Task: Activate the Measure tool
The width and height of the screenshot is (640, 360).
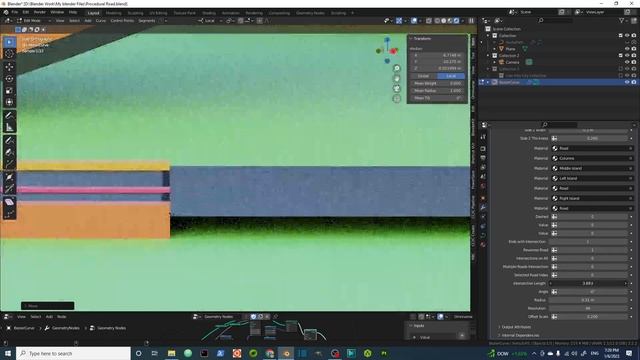Action: pyautogui.click(x=9, y=127)
